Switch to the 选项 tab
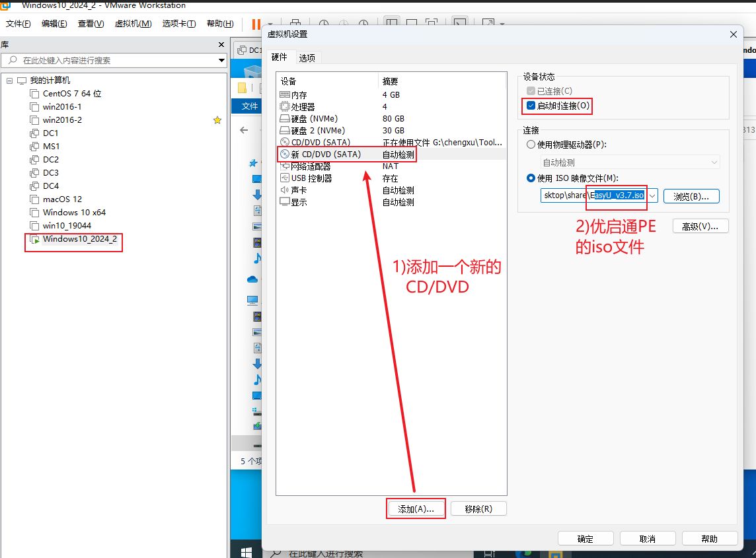Screen dimensions: 756x558 pos(307,58)
